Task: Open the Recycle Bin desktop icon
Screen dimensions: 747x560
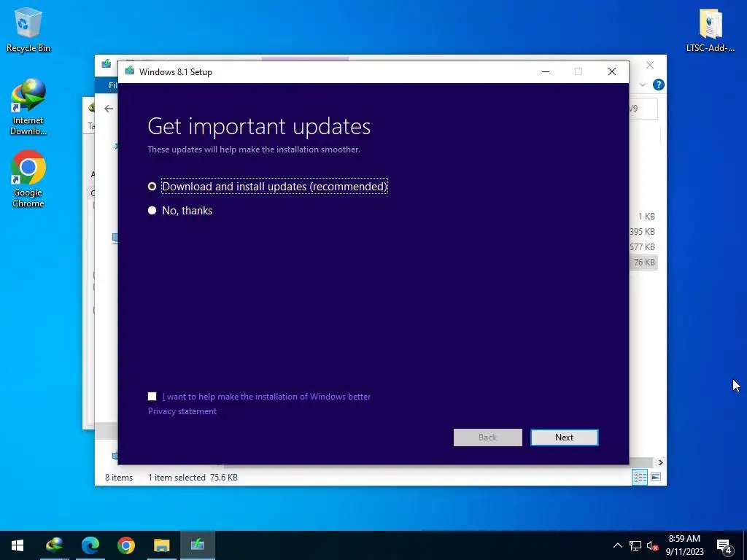Action: click(28, 29)
